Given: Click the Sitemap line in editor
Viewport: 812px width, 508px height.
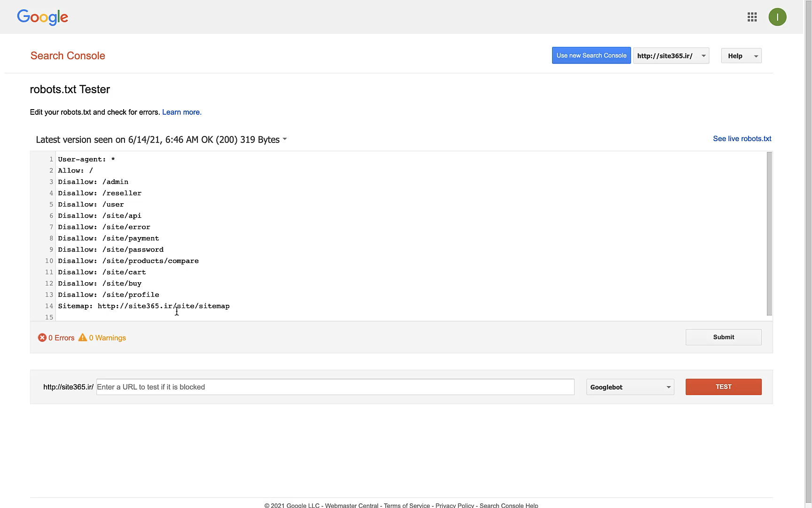Looking at the screenshot, I should pos(144,306).
